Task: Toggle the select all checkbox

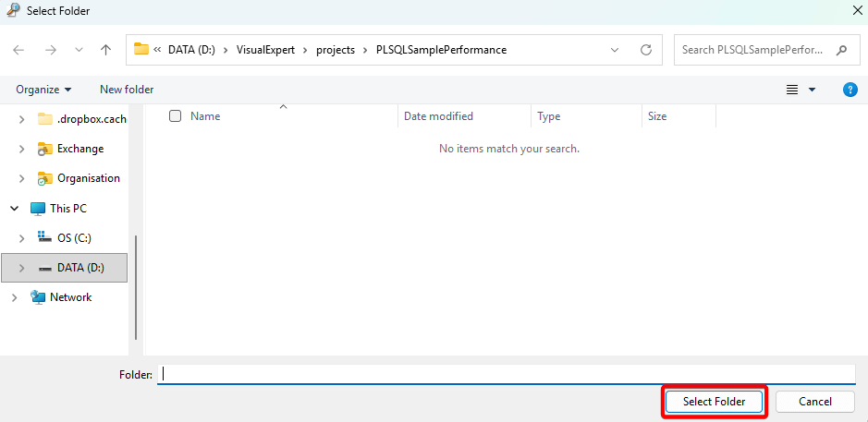Action: pos(175,115)
